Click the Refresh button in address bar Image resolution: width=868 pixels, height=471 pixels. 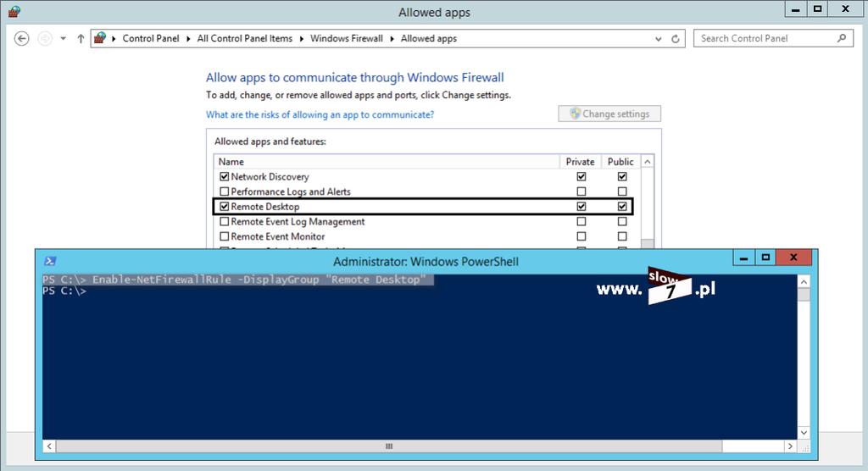(x=676, y=39)
